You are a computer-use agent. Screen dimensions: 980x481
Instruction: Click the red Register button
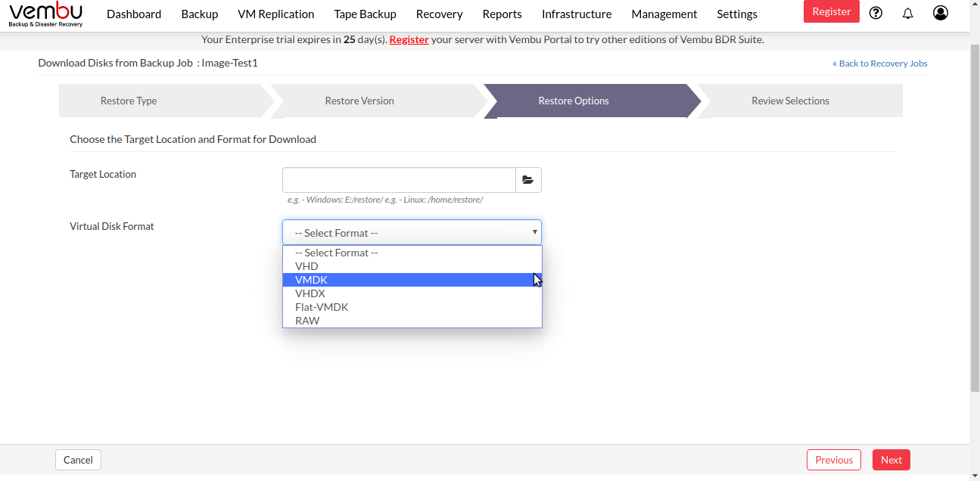pyautogui.click(x=832, y=11)
